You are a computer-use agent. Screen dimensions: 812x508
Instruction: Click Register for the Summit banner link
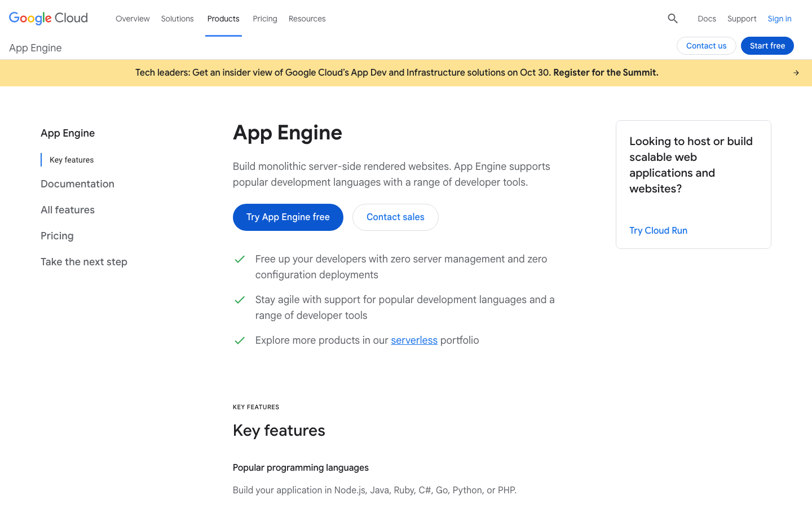[606, 72]
